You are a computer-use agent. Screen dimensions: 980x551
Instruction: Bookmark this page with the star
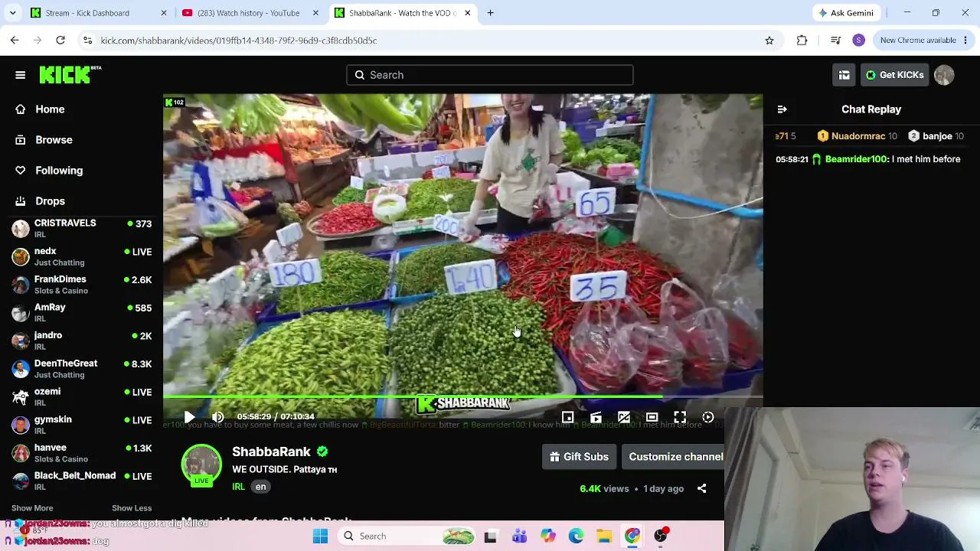pos(769,41)
